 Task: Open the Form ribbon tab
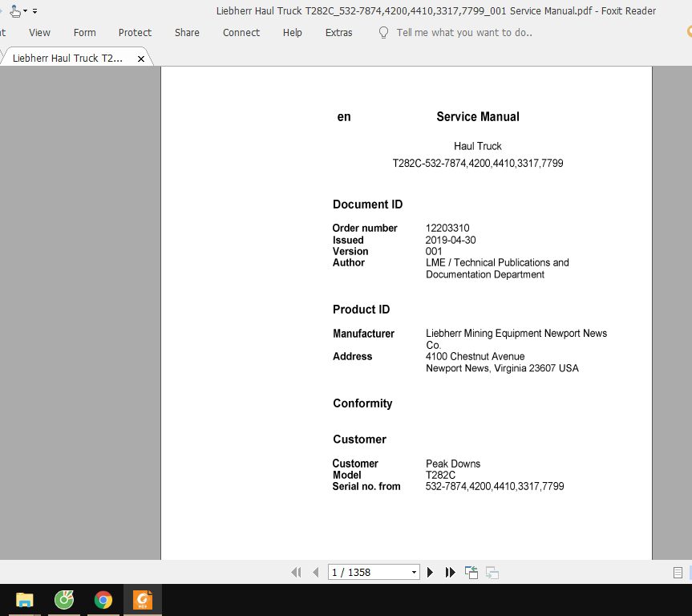(x=85, y=33)
